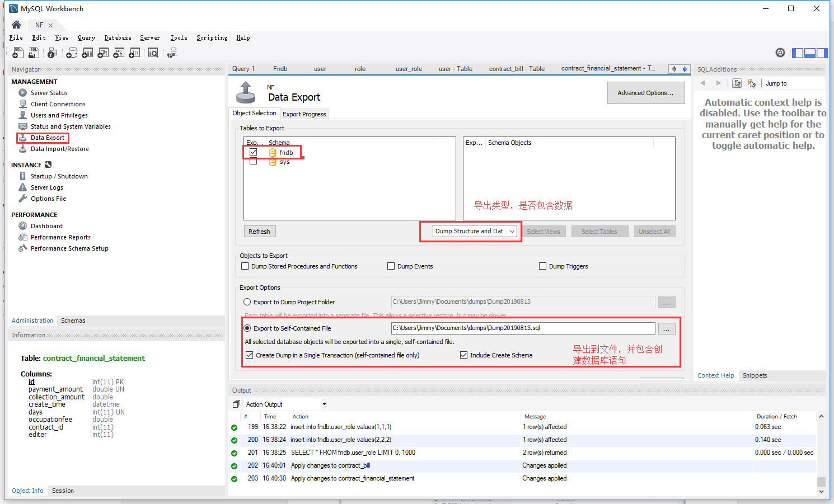Select Export to Dump Project Folder

(247, 302)
